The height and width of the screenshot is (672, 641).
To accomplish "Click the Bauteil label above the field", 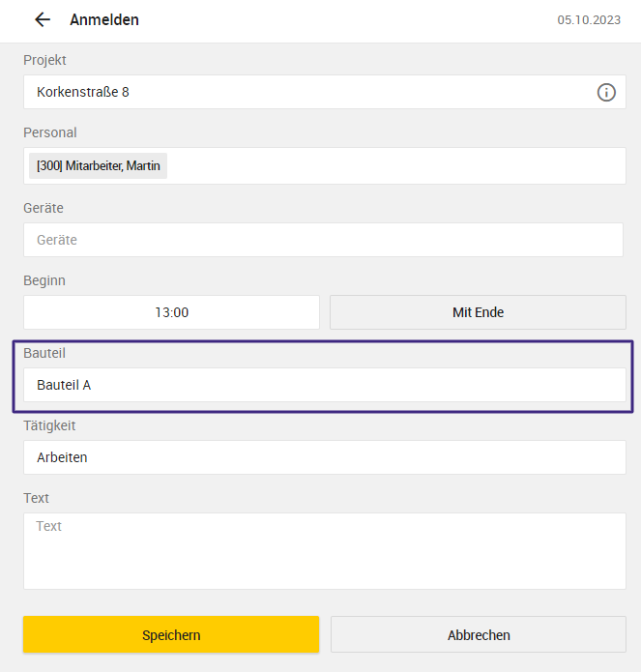I will (44, 353).
